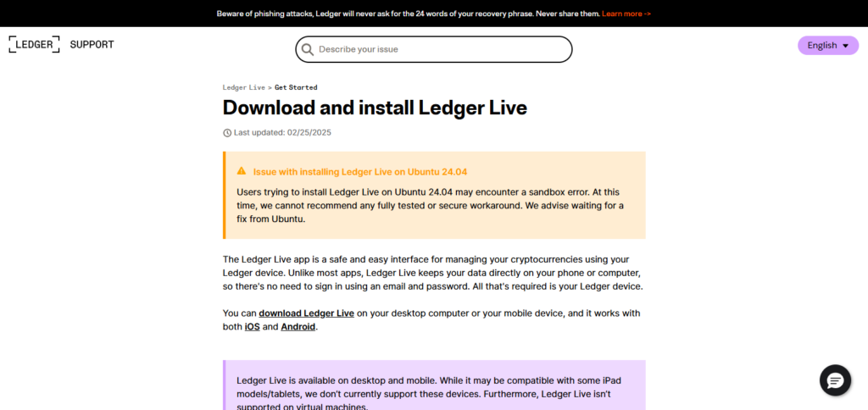Click the Last updated: 02/25/2025 text
The width and height of the screenshot is (868, 410).
pos(282,133)
